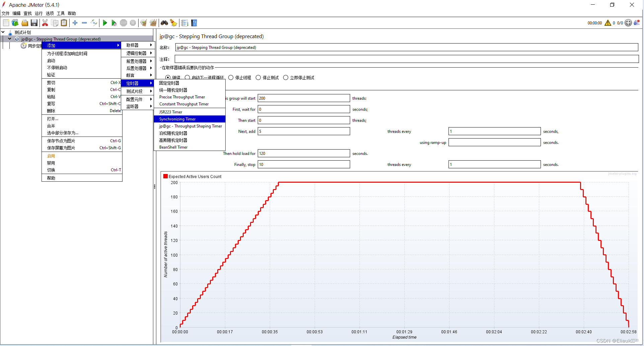Click the New test plan icon
This screenshot has height=346, width=644.
click(x=6, y=23)
